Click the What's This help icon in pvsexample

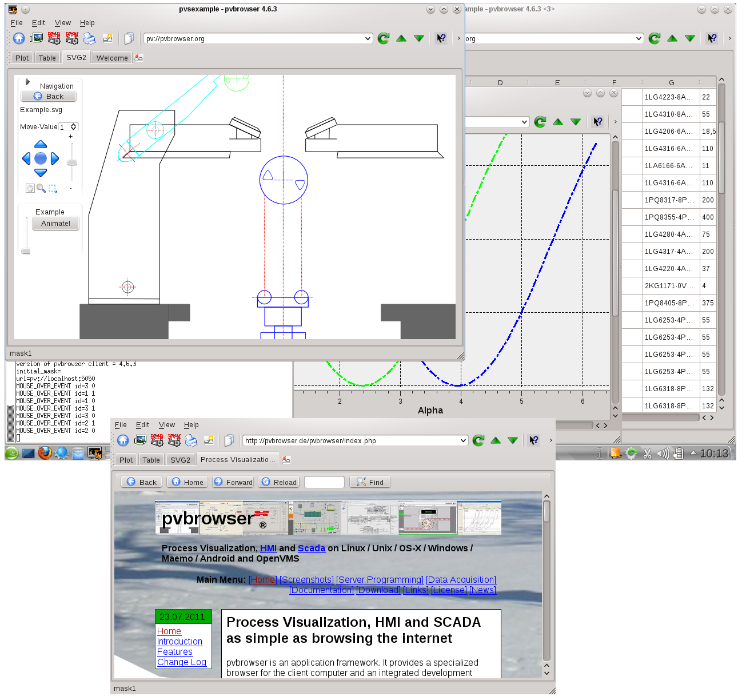pyautogui.click(x=441, y=38)
